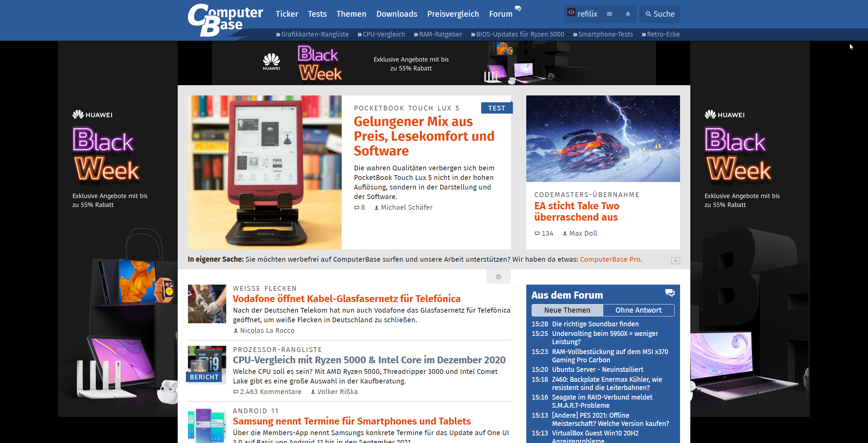Switch to Ohne Antwort forum tab
Screen dimensions: 868x443
coord(638,310)
